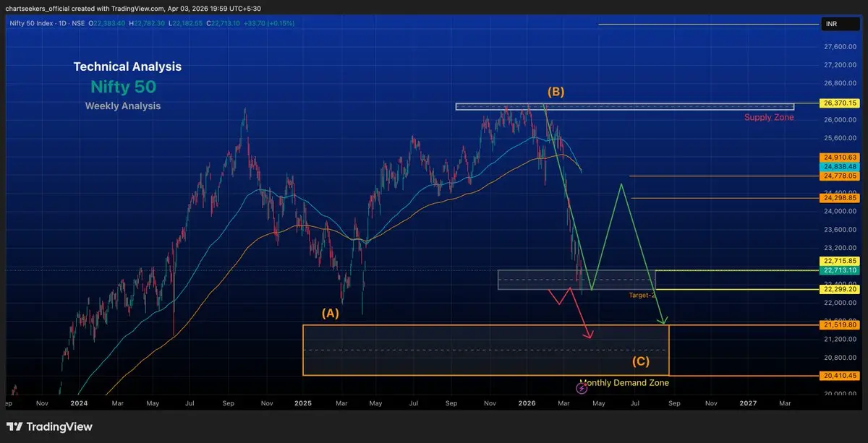Click the 26,370.15 price label
Viewport: 868px width, 443px height.
(839, 103)
